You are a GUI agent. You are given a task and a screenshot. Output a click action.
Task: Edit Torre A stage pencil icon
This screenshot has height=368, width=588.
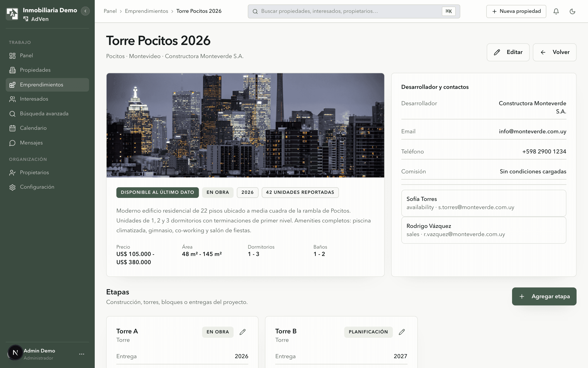(243, 332)
